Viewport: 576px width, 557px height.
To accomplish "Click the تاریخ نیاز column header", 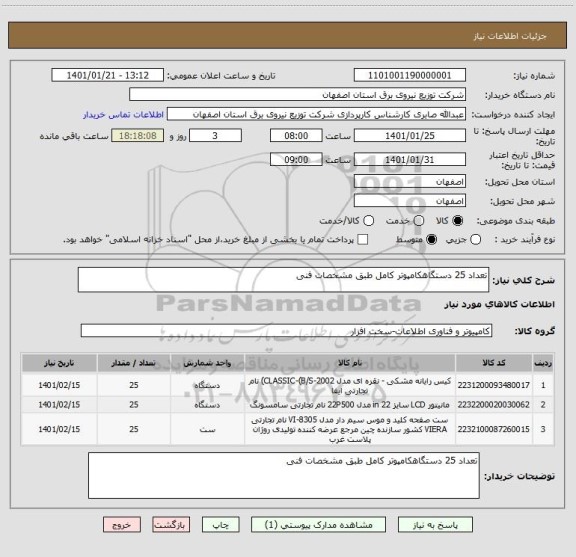I will [59, 363].
